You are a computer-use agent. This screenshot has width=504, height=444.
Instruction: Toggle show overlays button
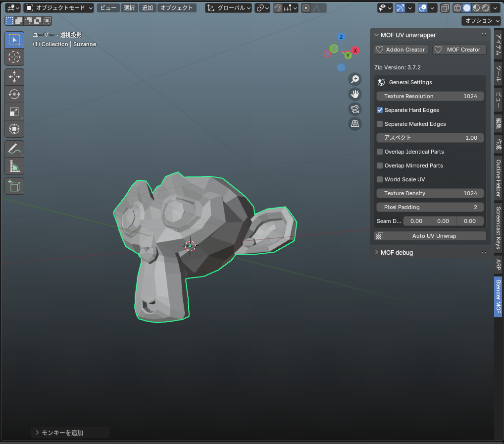pyautogui.click(x=423, y=8)
